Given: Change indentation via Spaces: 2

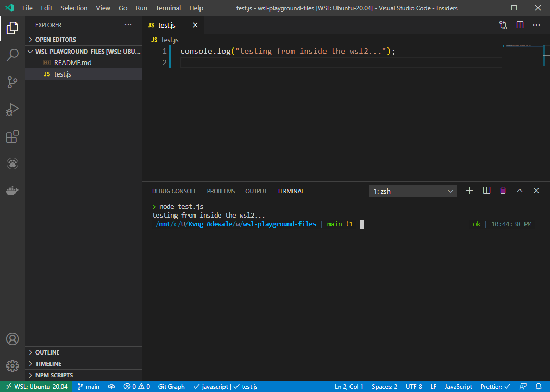Looking at the screenshot, I should [384, 386].
